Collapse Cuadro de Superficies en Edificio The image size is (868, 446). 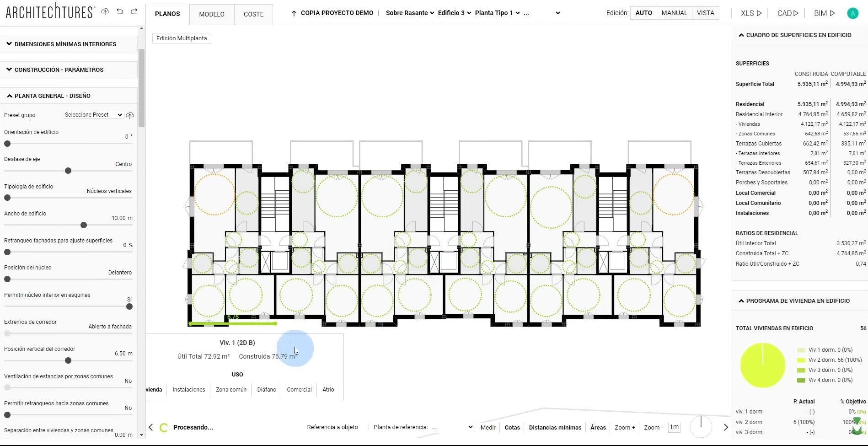click(x=799, y=35)
